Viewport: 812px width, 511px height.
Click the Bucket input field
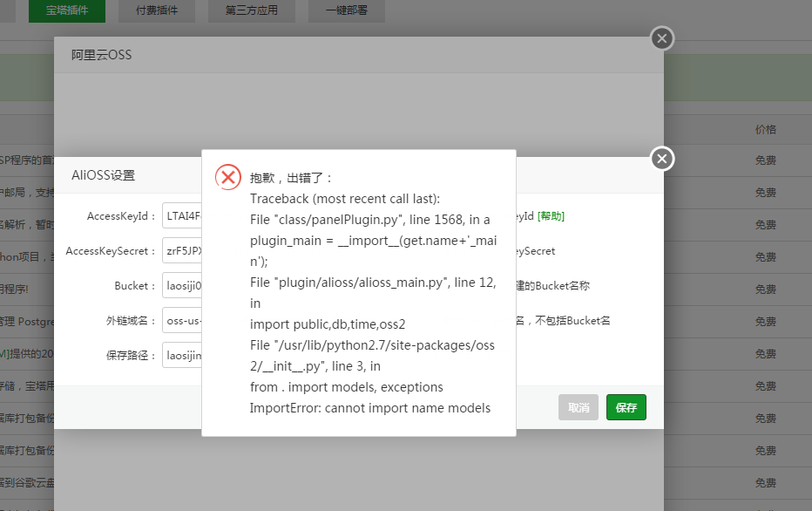click(182, 285)
